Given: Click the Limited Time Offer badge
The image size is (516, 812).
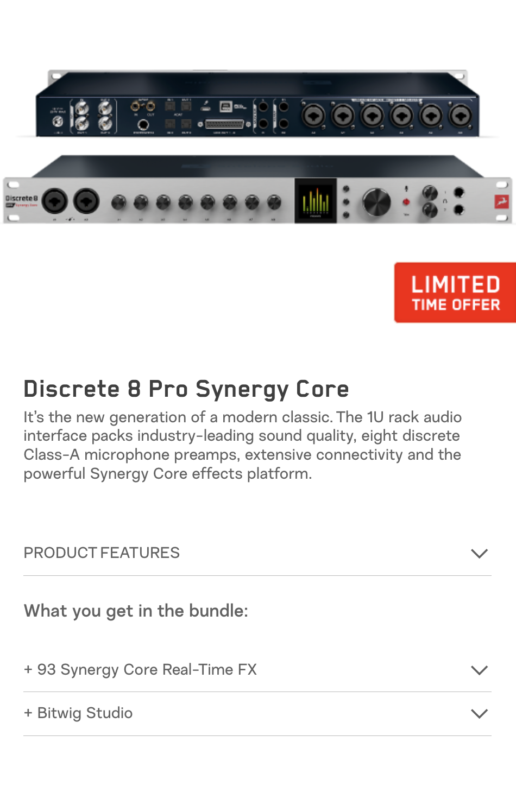Looking at the screenshot, I should (455, 293).
